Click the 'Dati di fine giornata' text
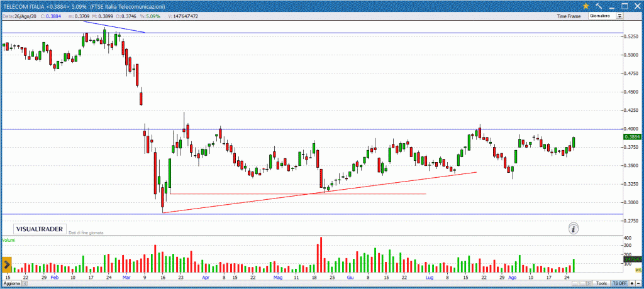This screenshot has width=644, height=289. tap(86, 232)
